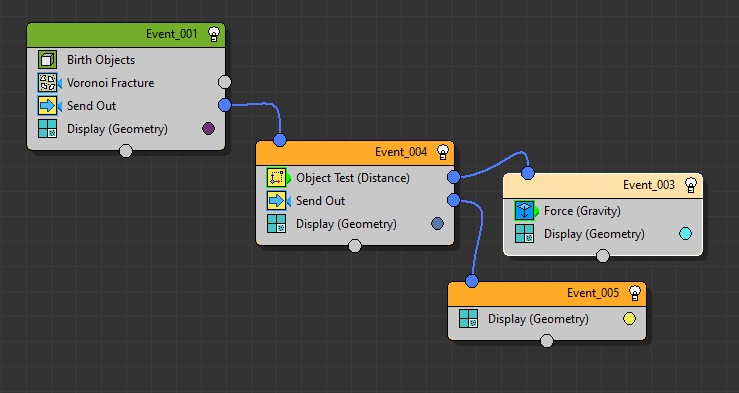Click Event_001 bottom gray connector

pyautogui.click(x=126, y=151)
